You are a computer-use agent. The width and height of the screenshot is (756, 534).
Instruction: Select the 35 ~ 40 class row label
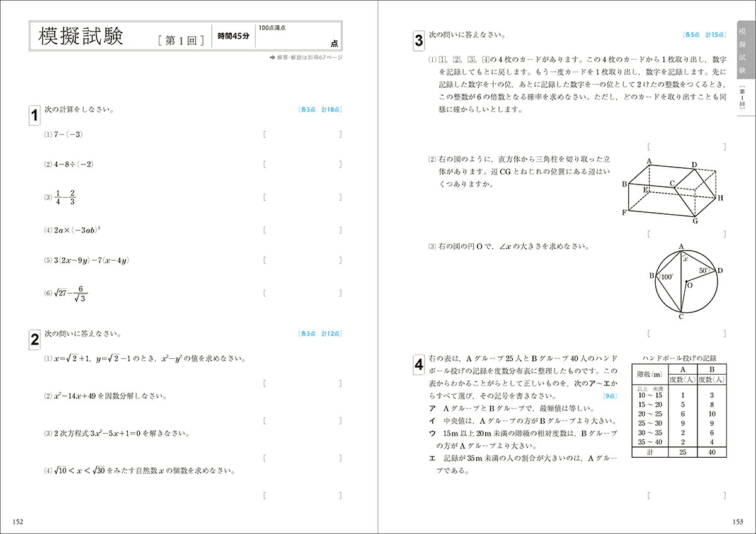tap(650, 442)
